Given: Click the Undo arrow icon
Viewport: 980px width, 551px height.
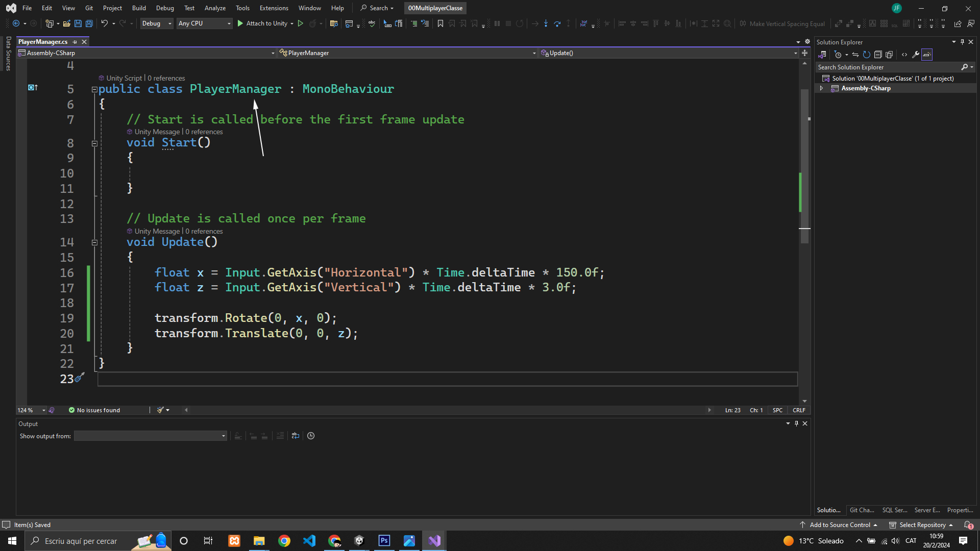Looking at the screenshot, I should 104,23.
